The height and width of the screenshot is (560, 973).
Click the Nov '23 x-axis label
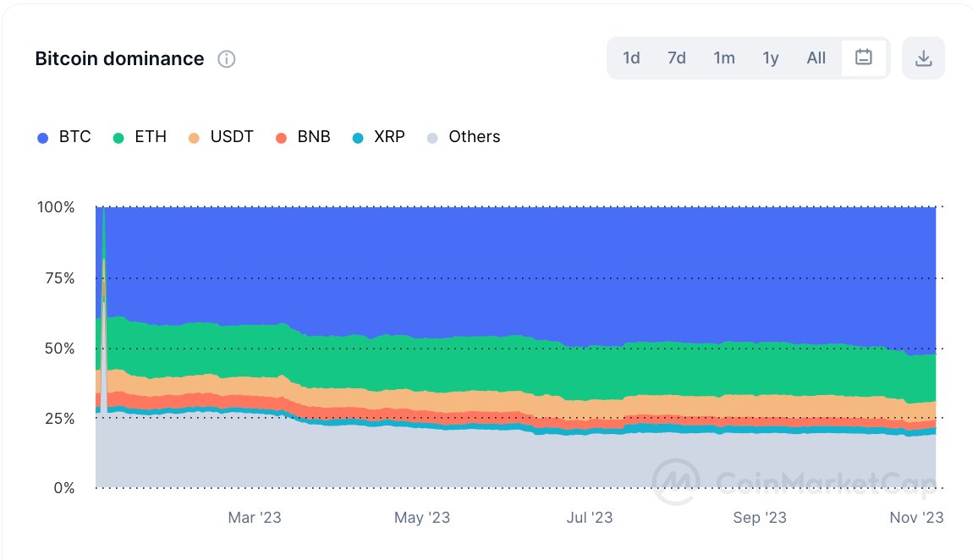click(916, 517)
